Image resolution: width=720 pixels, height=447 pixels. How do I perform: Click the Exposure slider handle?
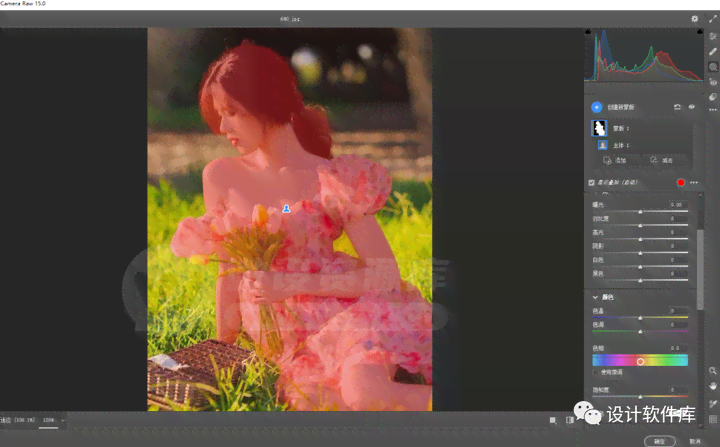click(640, 211)
